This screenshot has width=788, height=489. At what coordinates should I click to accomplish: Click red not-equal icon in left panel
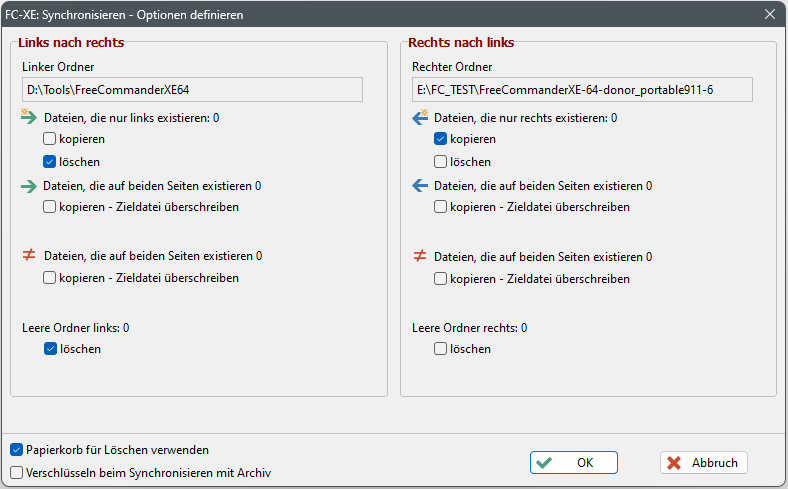29,255
